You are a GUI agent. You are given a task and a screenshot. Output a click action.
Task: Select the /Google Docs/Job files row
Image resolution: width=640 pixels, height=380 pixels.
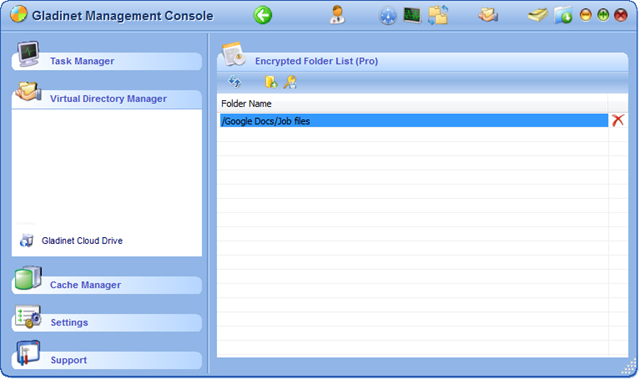(414, 121)
